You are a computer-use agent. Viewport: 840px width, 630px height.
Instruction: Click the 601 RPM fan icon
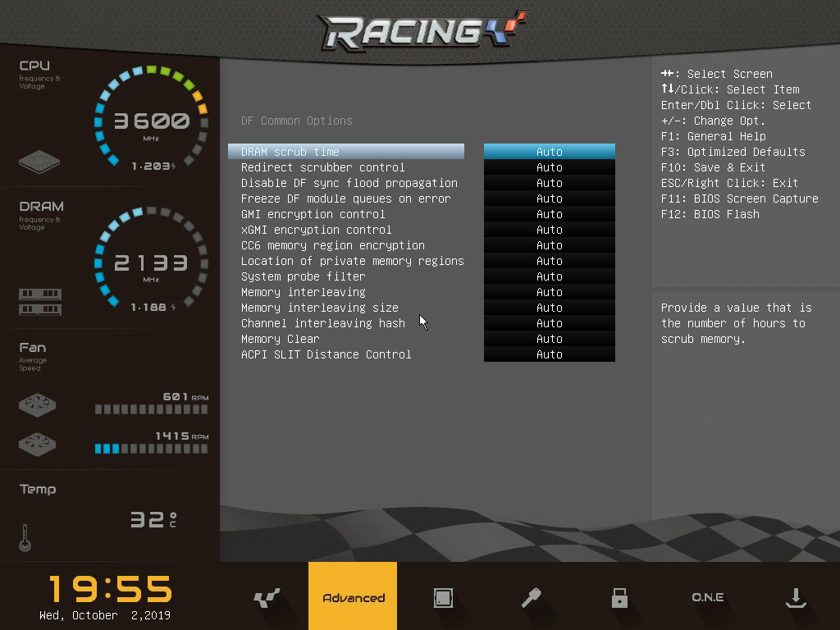click(37, 404)
